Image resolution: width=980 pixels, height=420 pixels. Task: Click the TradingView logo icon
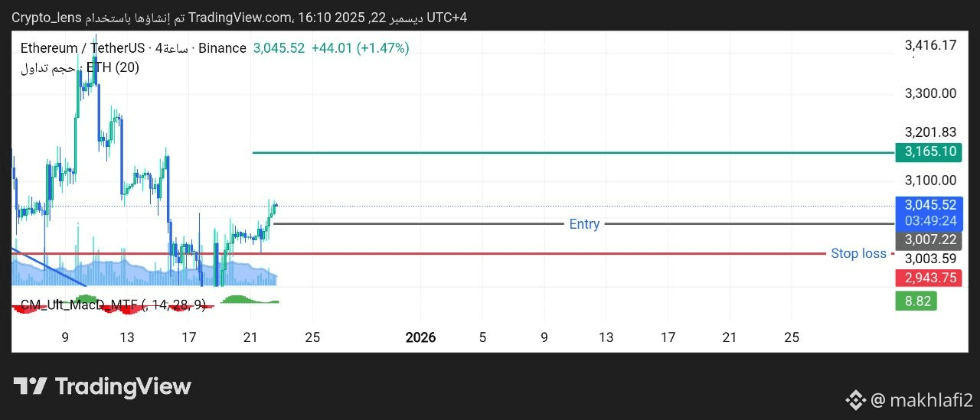coord(31,386)
